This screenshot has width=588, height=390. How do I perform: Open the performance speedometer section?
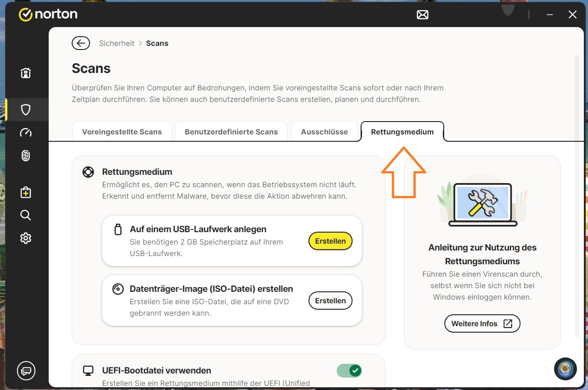tap(26, 133)
